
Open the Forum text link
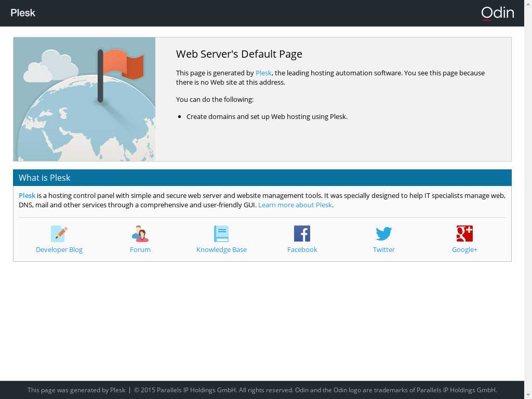click(x=140, y=250)
